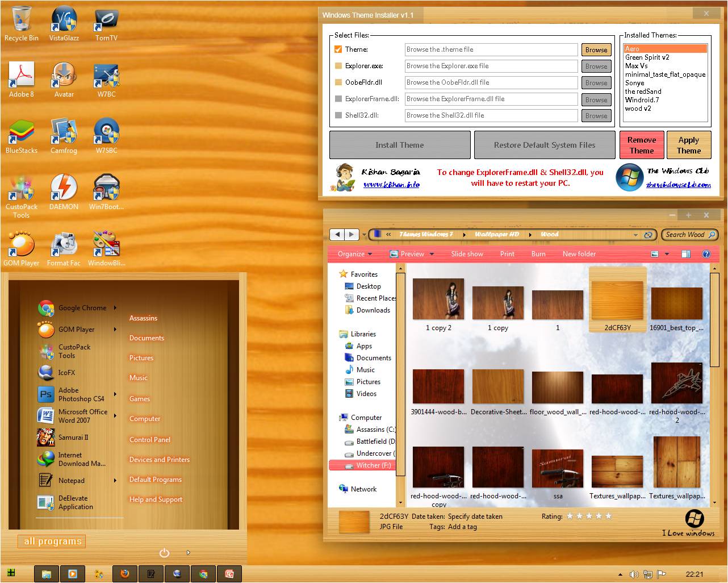Select the Avatar desktop icon
Image resolution: width=728 pixels, height=583 pixels.
tap(64, 80)
